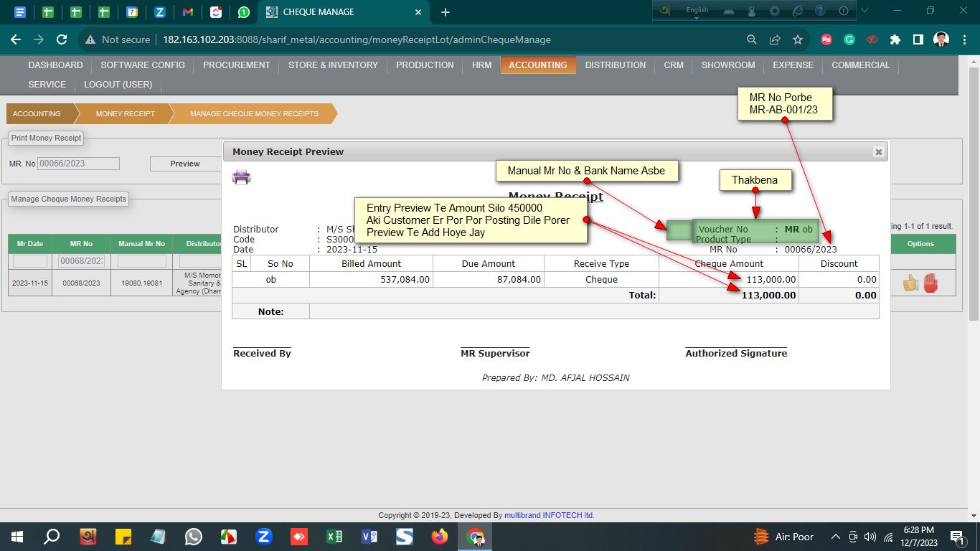This screenshot has height=551, width=980.
Task: Open the Chrome profile avatar
Action: pyautogui.click(x=941, y=40)
